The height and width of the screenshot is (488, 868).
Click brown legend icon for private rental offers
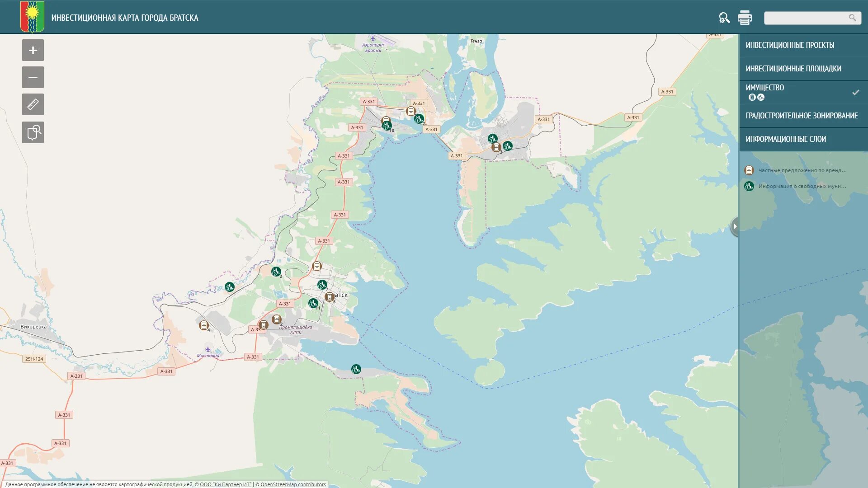point(749,170)
